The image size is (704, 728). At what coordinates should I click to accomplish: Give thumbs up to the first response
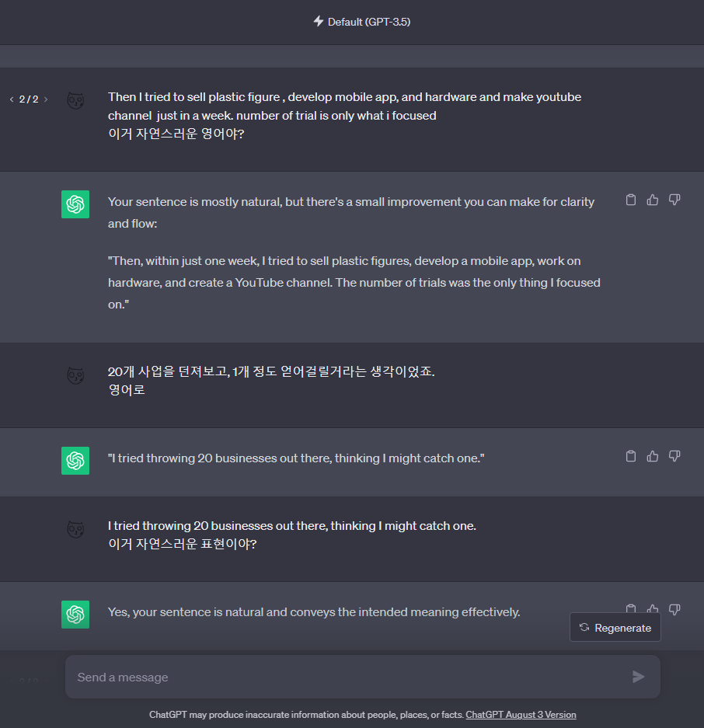(x=652, y=200)
